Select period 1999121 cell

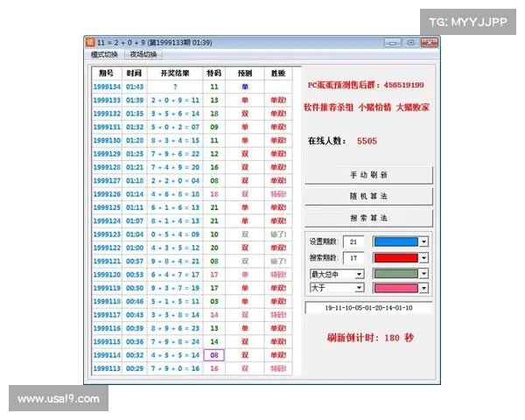pyautogui.click(x=107, y=261)
